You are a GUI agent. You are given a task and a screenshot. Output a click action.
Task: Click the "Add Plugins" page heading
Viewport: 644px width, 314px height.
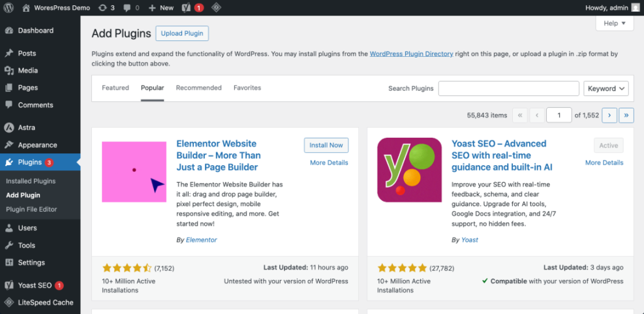(121, 34)
